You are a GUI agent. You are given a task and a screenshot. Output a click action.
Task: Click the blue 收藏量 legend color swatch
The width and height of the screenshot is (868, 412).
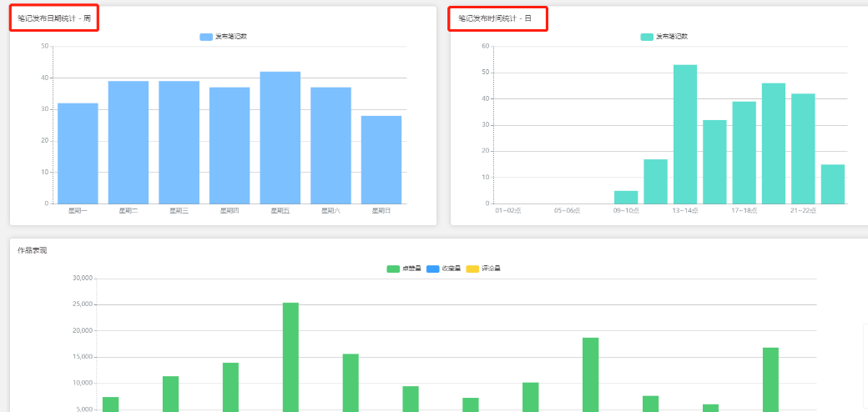point(433,269)
